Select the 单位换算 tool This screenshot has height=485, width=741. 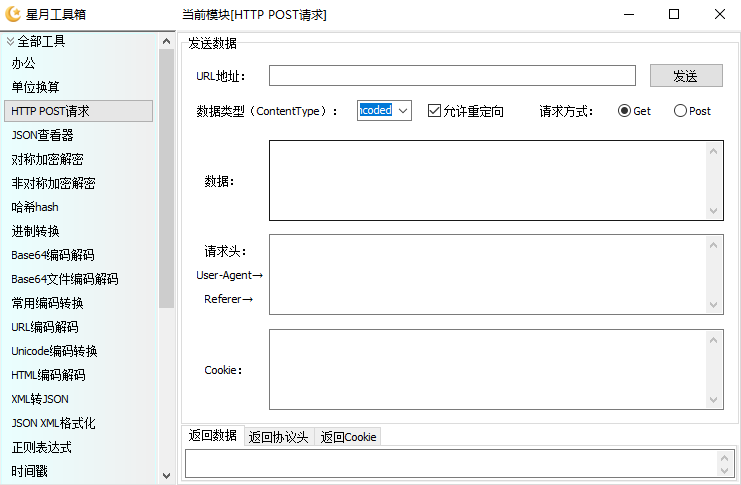pos(35,87)
